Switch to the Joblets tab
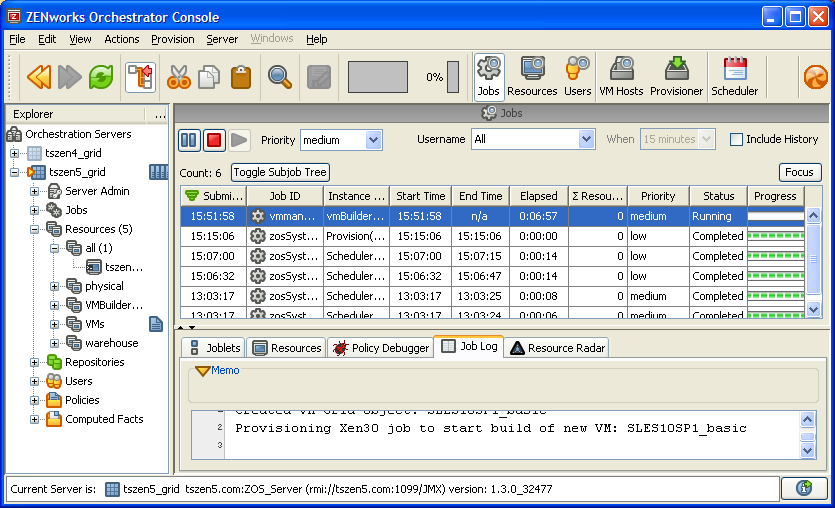835x508 pixels. click(x=214, y=348)
